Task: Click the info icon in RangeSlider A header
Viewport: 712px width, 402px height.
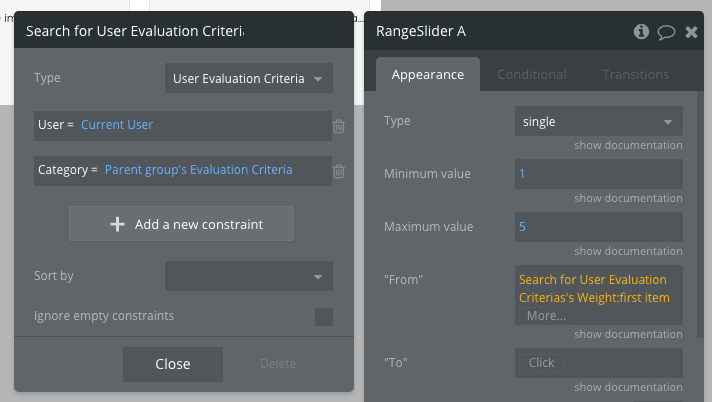Action: [x=642, y=31]
